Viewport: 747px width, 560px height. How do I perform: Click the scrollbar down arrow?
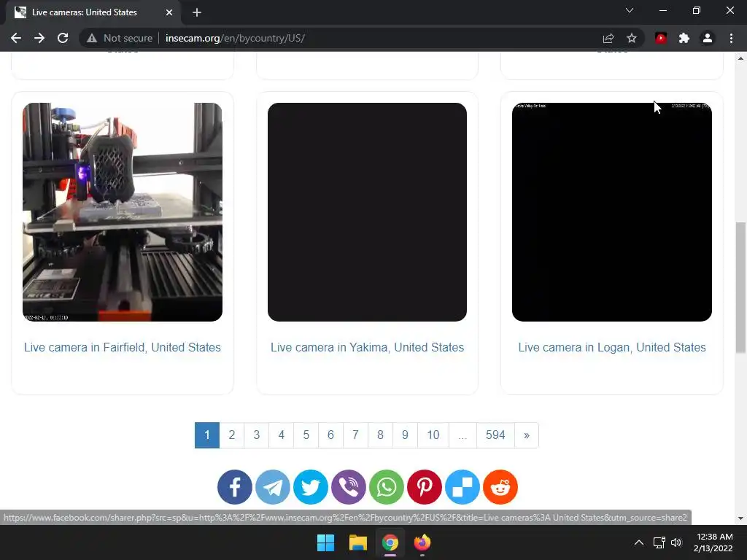click(x=740, y=518)
